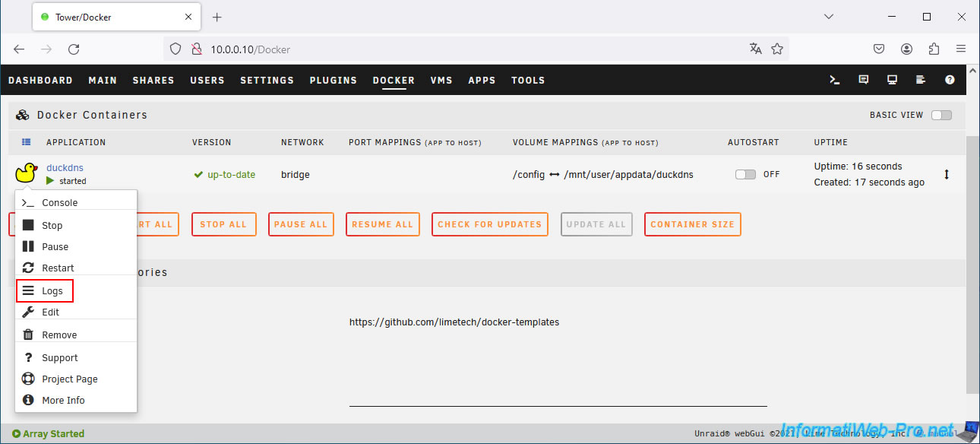
Task: Enable autostart for duckdns container
Action: pos(745,174)
